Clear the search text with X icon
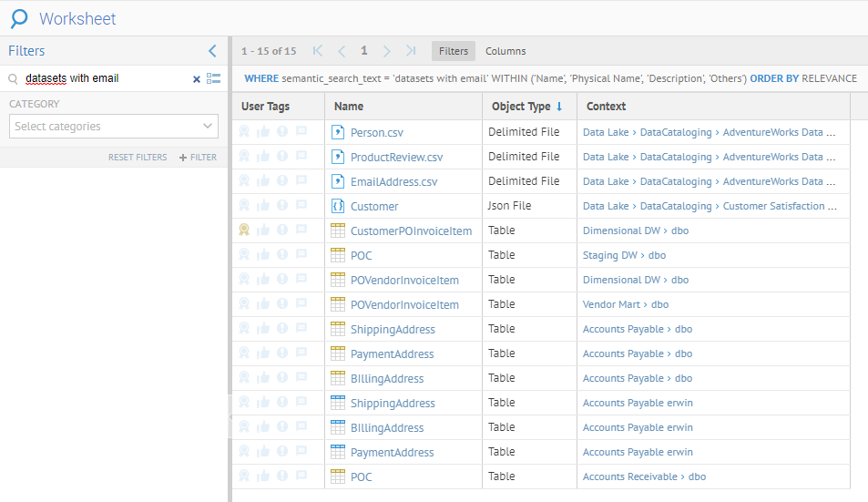 [196, 79]
